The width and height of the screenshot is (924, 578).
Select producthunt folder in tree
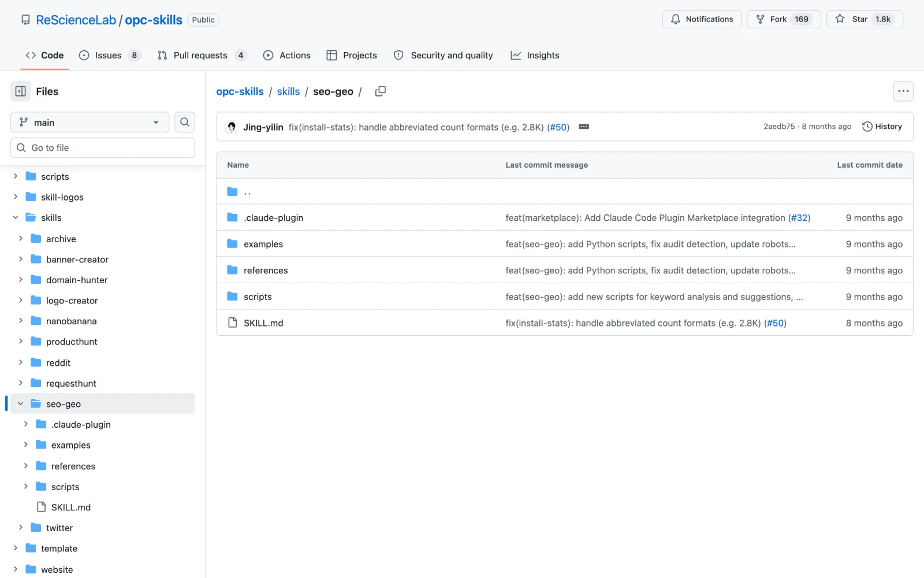[72, 342]
